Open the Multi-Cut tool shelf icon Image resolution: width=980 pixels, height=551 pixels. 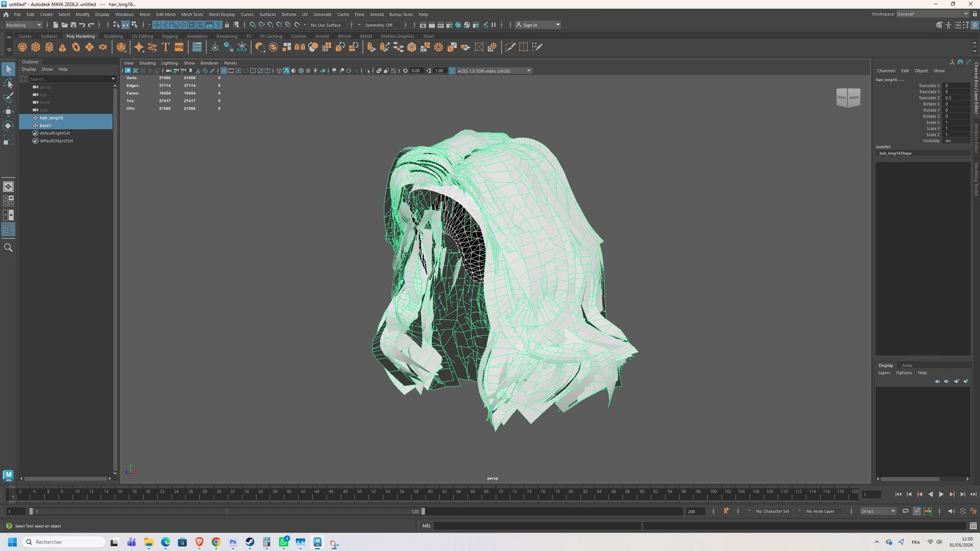[510, 47]
